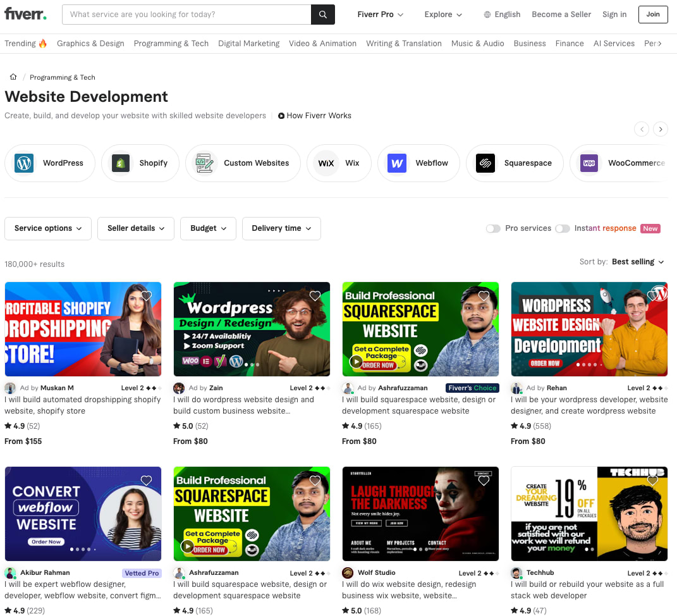The height and width of the screenshot is (616, 677).
Task: Click the Webflow logo icon
Action: coord(397,163)
